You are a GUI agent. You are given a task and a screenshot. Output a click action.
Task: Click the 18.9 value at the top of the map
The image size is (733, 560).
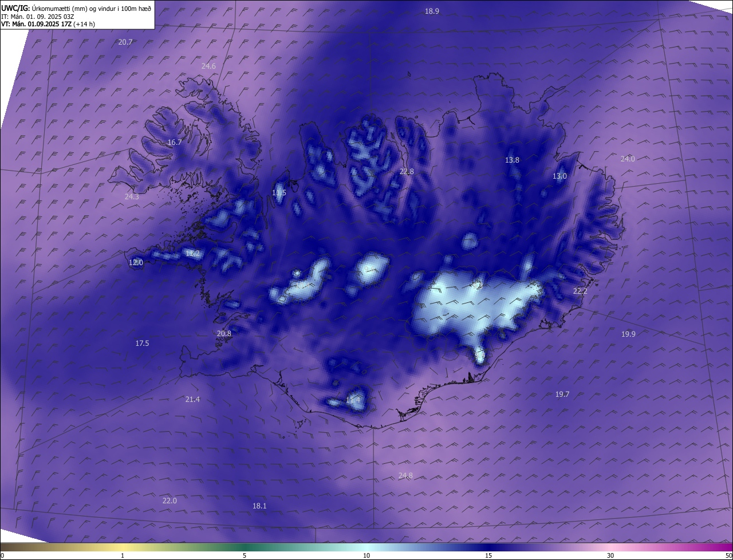pyautogui.click(x=432, y=11)
